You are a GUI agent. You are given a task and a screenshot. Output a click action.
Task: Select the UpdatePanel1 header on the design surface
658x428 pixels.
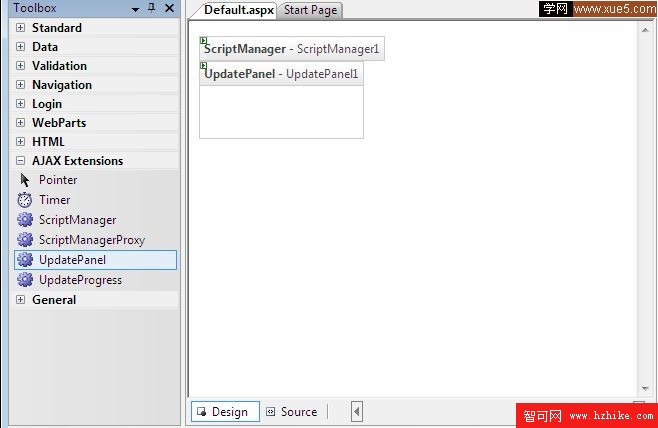pyautogui.click(x=281, y=74)
